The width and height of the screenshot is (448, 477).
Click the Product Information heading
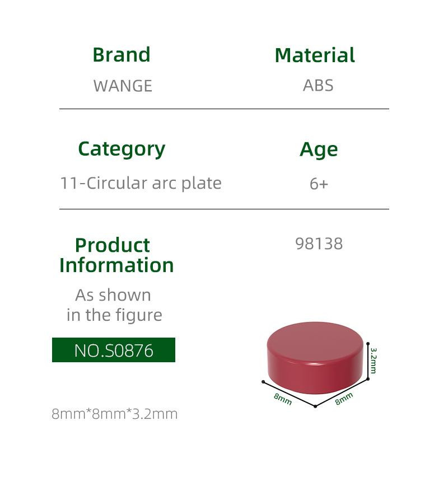[116, 255]
